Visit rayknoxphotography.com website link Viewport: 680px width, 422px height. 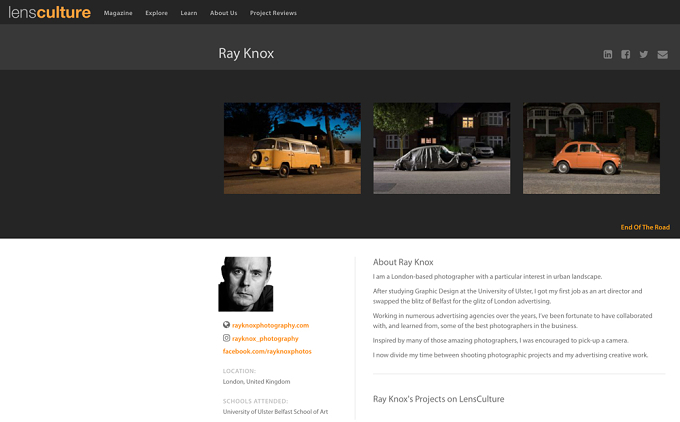[x=270, y=325]
